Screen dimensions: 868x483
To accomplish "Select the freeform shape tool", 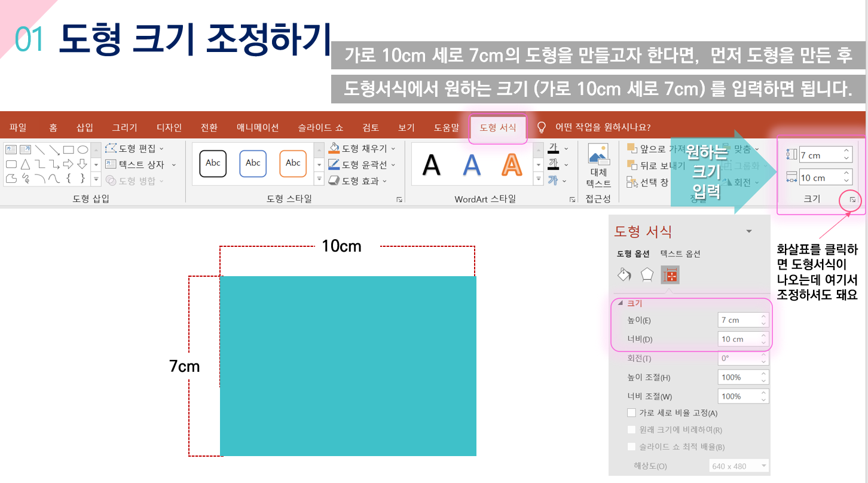I will point(10,178).
